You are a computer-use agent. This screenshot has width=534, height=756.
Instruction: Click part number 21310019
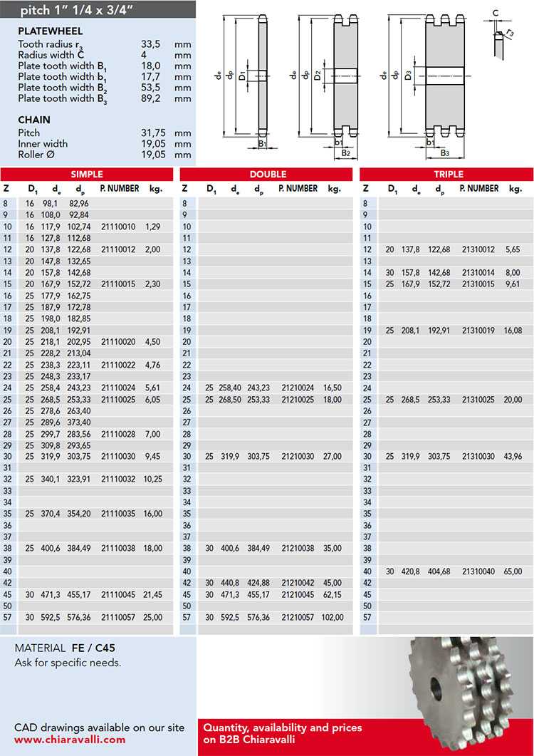478,331
